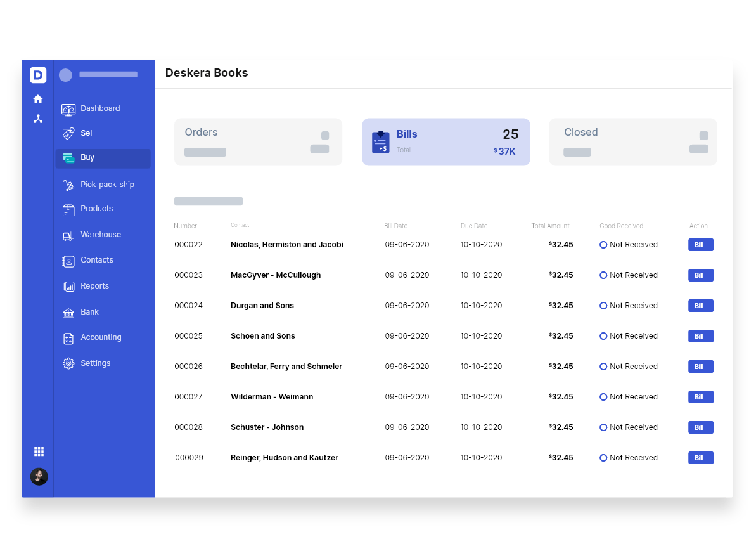Click the Bill Date column header
Screen dimensions: 756x558
click(x=395, y=226)
